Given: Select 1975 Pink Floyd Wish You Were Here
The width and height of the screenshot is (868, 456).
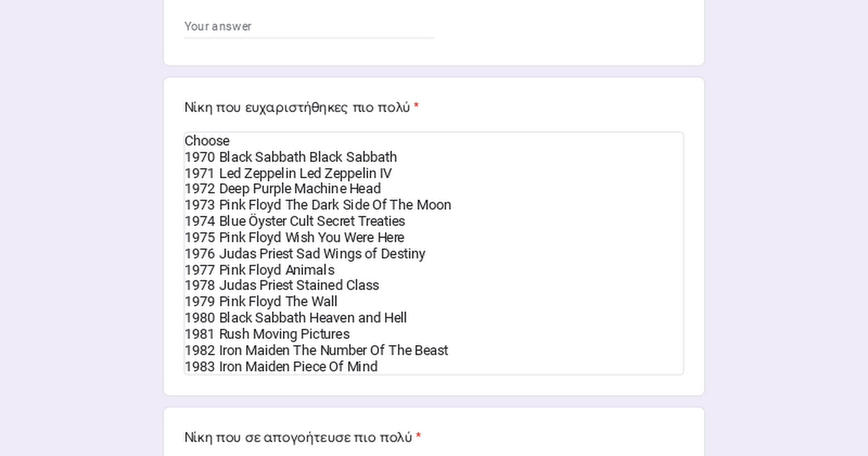Looking at the screenshot, I should (294, 237).
